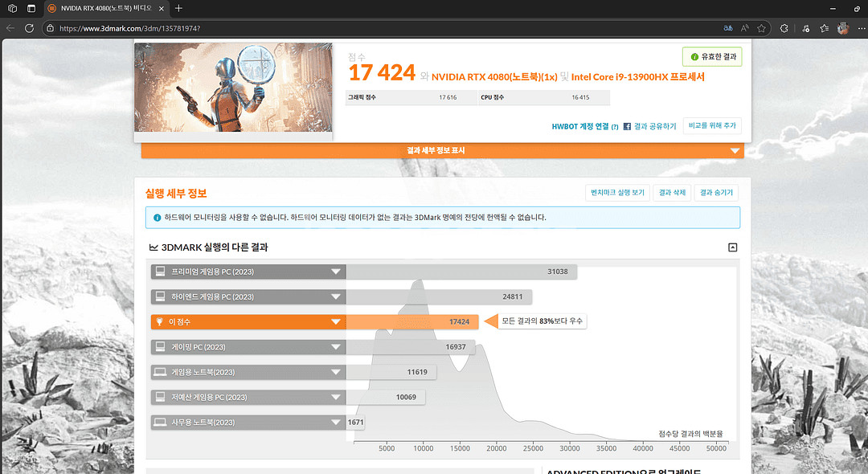This screenshot has width=868, height=474.
Task: Open the HWBOT 계정 연결 link
Action: 579,127
